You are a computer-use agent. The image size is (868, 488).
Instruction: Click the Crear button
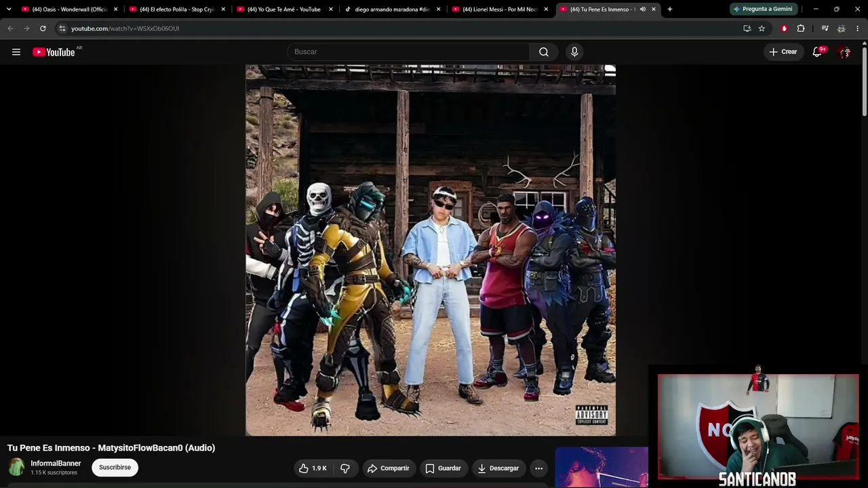[x=783, y=52]
